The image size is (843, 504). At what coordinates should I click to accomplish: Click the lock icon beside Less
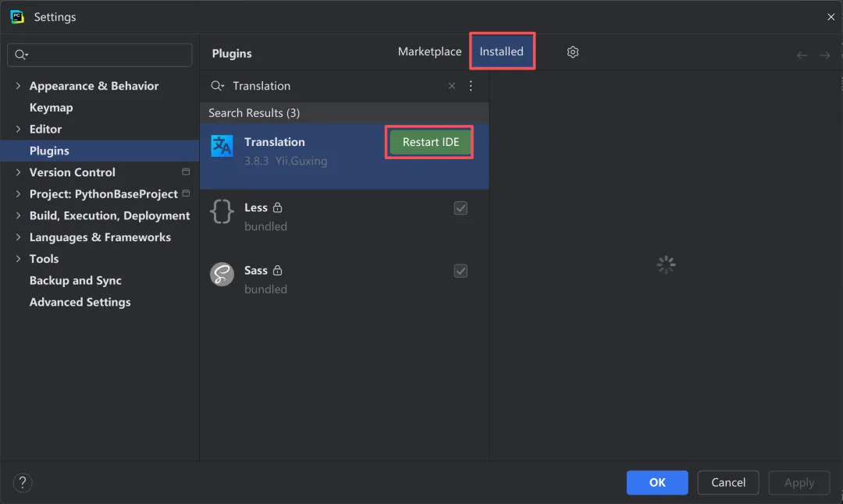pos(277,208)
